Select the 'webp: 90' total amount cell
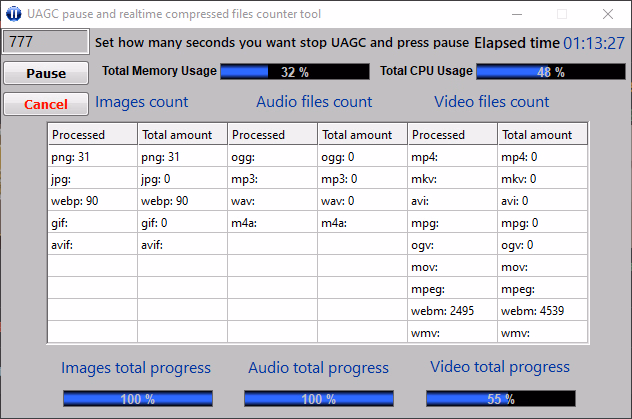 [182, 201]
